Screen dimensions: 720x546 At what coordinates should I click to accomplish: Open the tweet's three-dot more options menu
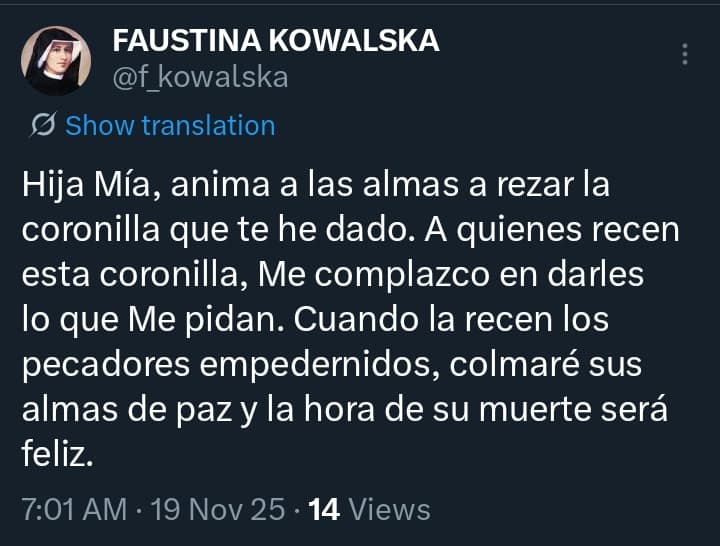pos(685,53)
